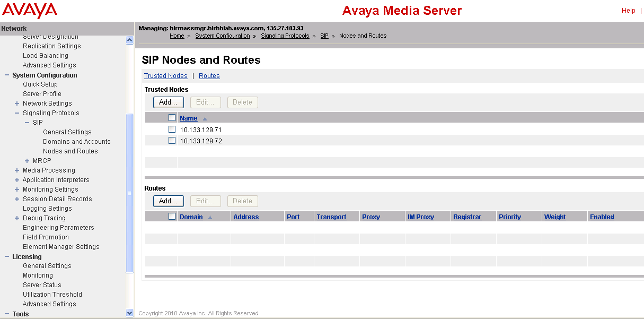Screen dimensions: 644x319
Task: Click Delete button under Trusted Nodes
Action: (x=243, y=102)
